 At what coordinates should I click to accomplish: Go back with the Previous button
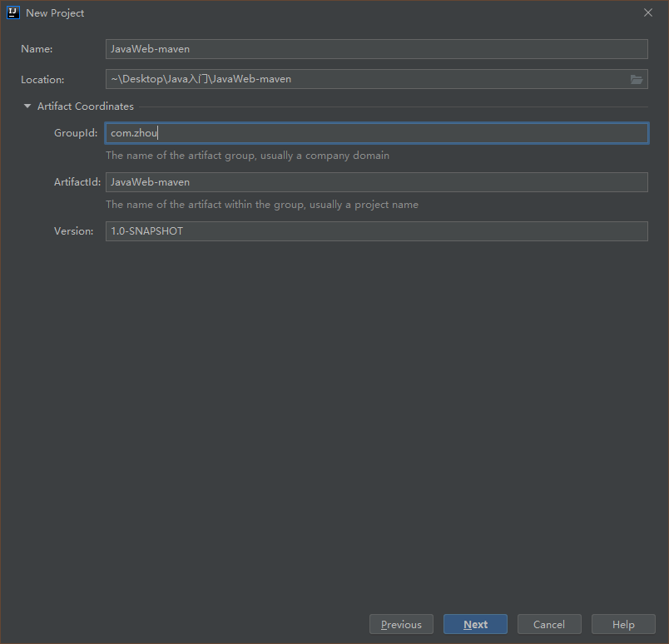(401, 625)
